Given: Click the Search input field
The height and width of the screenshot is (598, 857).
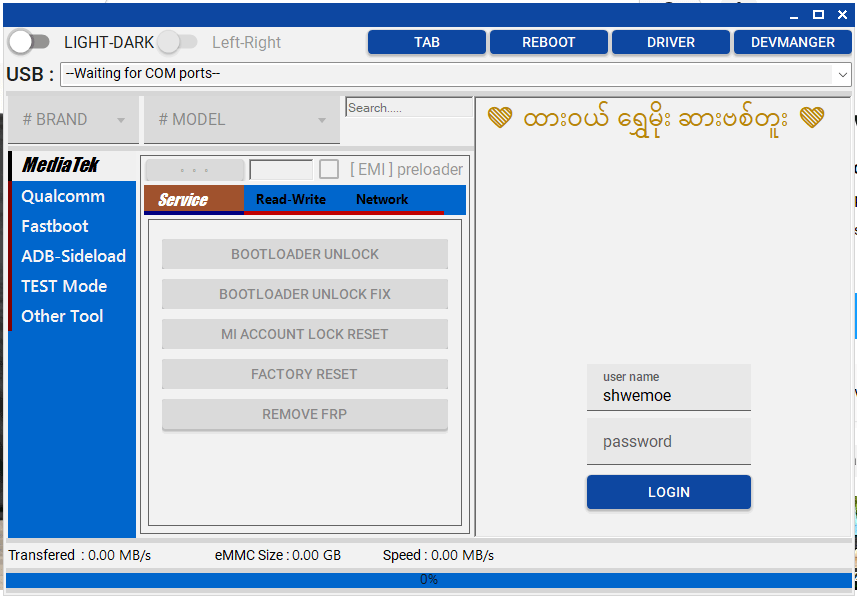Looking at the screenshot, I should [407, 108].
